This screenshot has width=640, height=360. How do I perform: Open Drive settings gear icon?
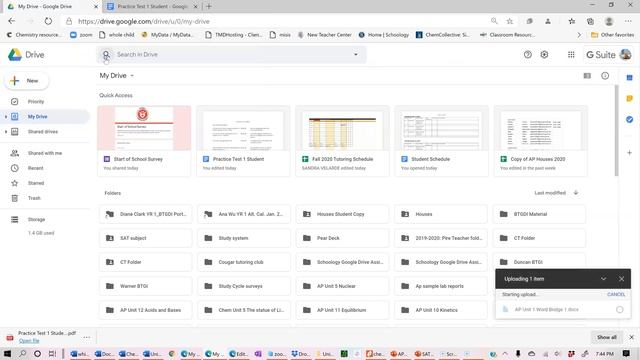click(544, 54)
